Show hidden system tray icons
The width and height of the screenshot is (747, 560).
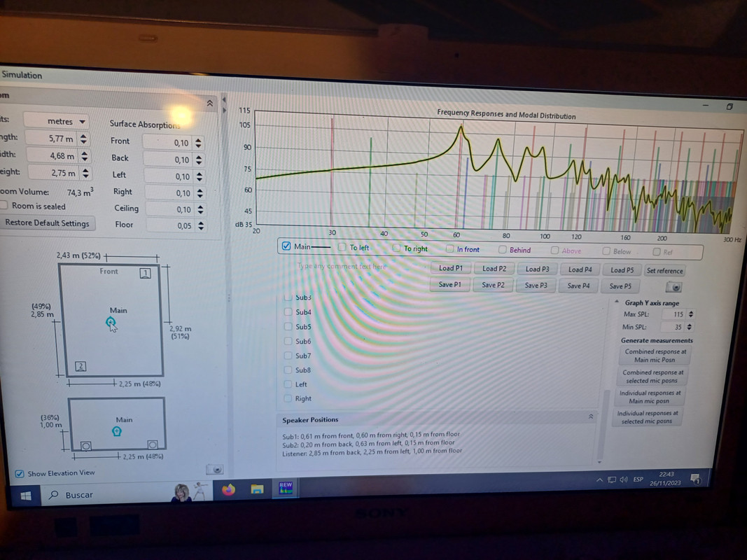599,480
